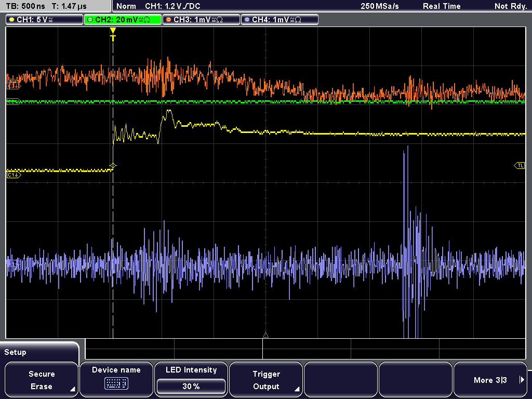
Task: Click the T: 1.47 µs trigger time readout
Action: (69, 6)
